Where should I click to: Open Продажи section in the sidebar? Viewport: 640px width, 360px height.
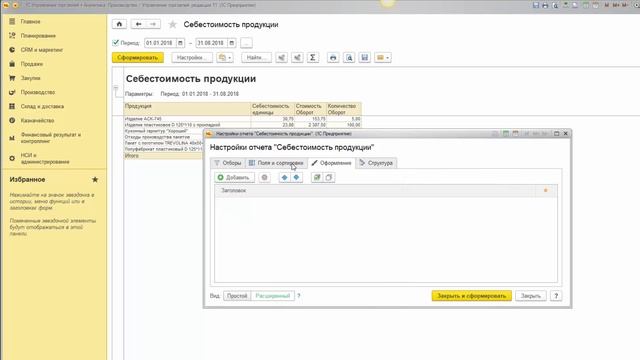point(32,64)
